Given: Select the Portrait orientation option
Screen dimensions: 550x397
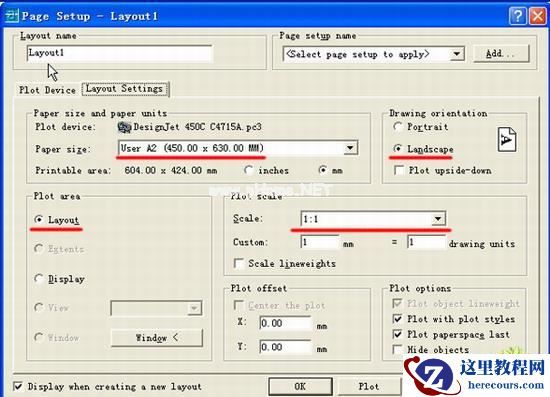Looking at the screenshot, I should (x=398, y=127).
